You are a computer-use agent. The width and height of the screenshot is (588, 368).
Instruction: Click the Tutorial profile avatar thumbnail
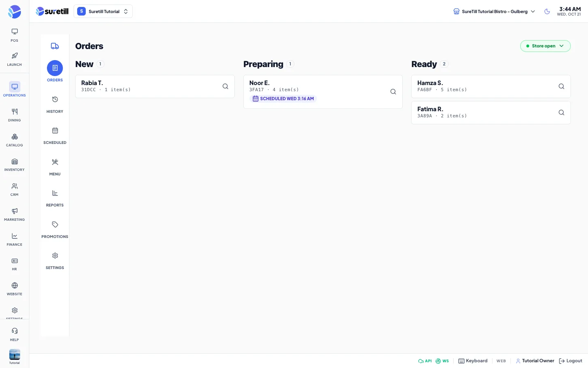click(x=15, y=355)
